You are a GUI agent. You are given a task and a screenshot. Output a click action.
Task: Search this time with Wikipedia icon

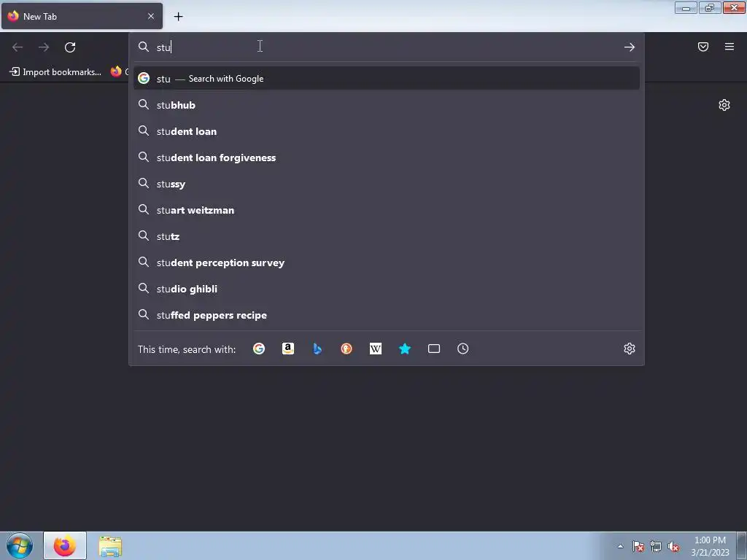pos(376,349)
